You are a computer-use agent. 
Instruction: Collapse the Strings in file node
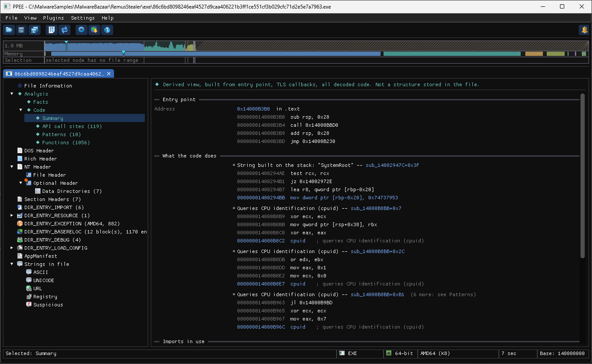tap(12, 264)
